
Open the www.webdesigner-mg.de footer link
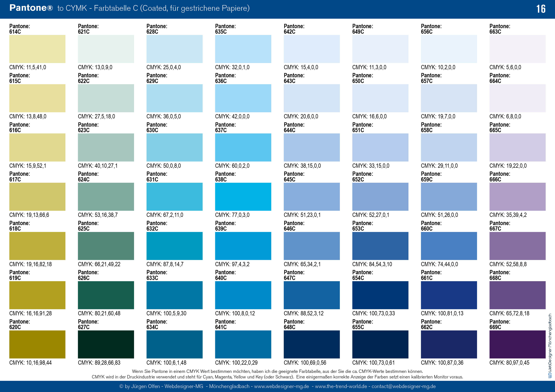282,386
